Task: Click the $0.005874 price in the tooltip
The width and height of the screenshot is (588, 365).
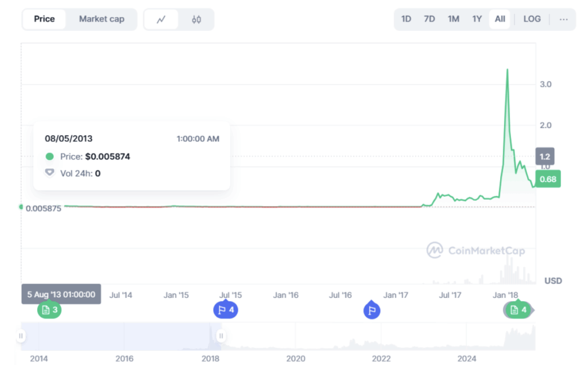Action: 107,156
